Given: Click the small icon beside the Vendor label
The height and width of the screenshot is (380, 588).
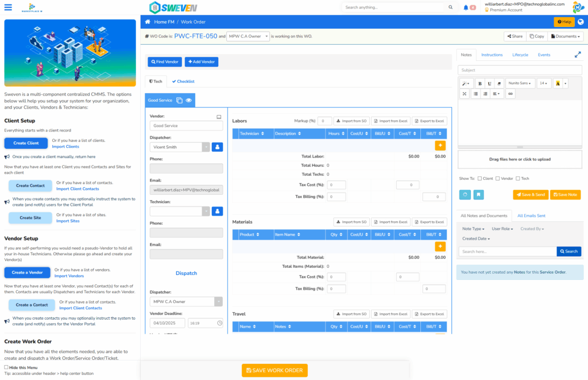Looking at the screenshot, I should coord(219,117).
